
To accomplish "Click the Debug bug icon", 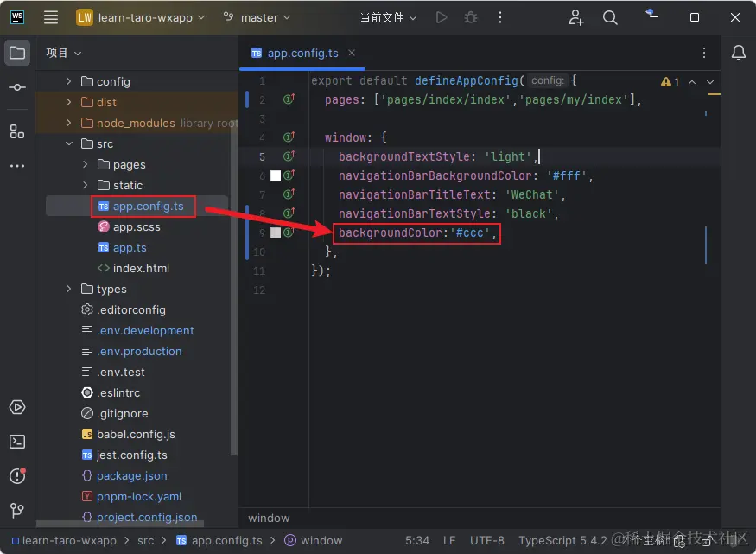I will (471, 18).
